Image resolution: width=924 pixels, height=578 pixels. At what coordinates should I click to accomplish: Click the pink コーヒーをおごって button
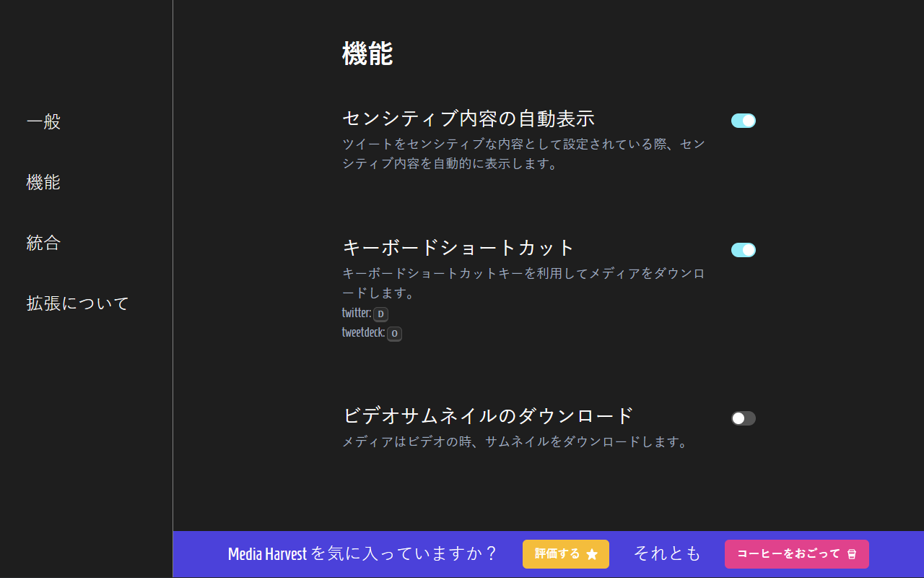click(797, 554)
